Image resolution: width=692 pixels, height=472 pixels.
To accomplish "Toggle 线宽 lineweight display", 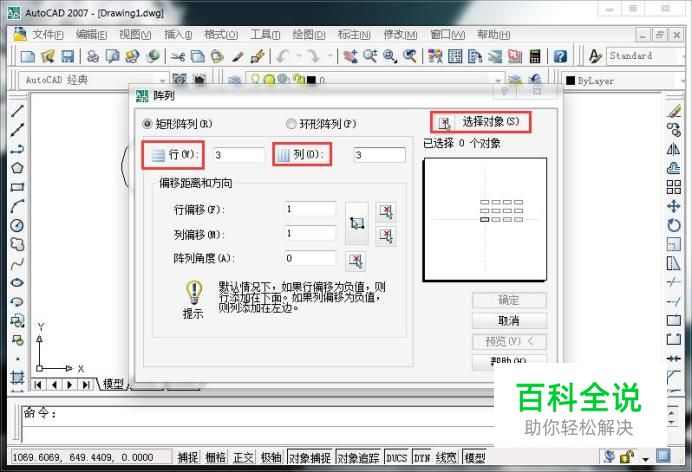I will pos(446,457).
